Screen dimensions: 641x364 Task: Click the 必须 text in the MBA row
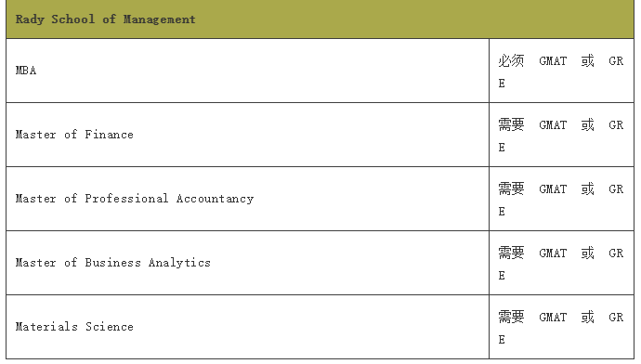tap(511, 61)
